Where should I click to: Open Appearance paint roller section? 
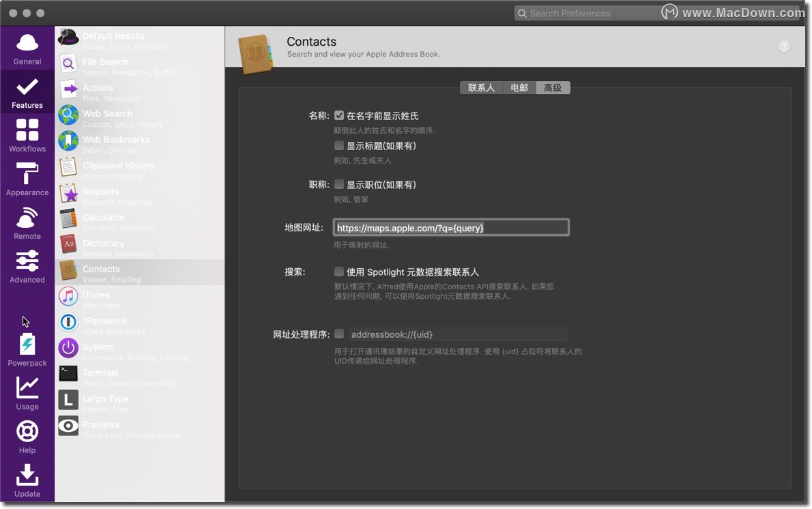click(27, 179)
